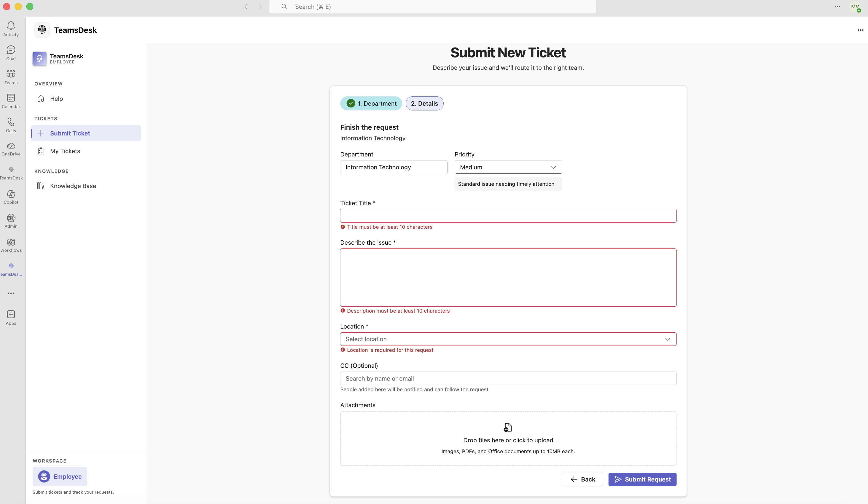Select Submit Ticket in the sidebar

click(x=86, y=133)
